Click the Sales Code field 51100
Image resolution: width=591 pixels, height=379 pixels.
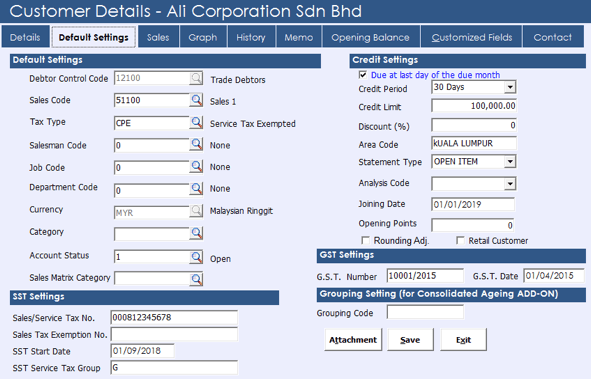click(x=152, y=100)
